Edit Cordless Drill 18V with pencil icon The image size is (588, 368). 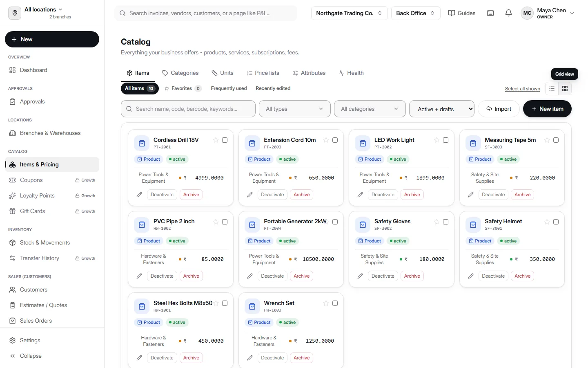pyautogui.click(x=139, y=195)
